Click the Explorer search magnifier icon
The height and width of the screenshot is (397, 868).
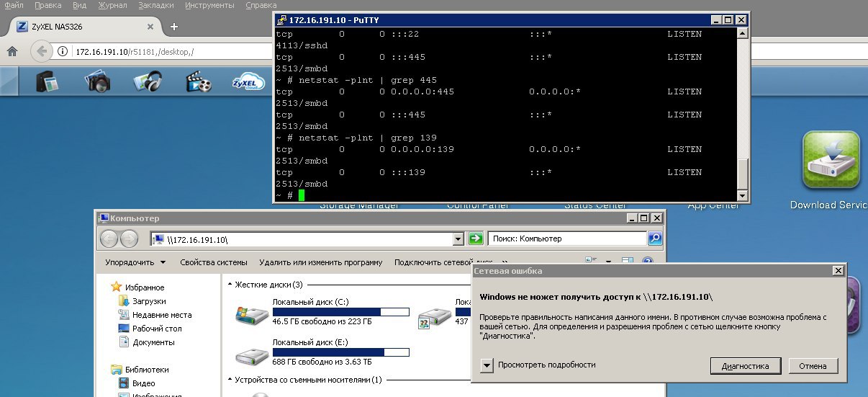pos(654,238)
